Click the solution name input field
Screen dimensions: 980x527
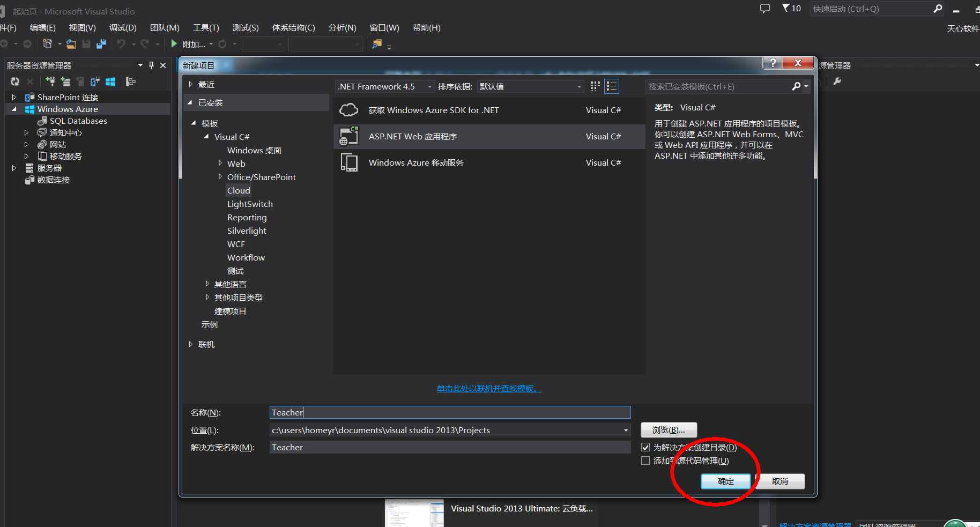coord(450,447)
